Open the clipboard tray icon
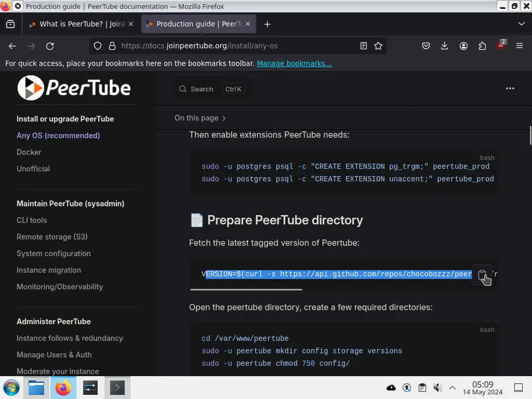The width and height of the screenshot is (532, 399). point(422,388)
